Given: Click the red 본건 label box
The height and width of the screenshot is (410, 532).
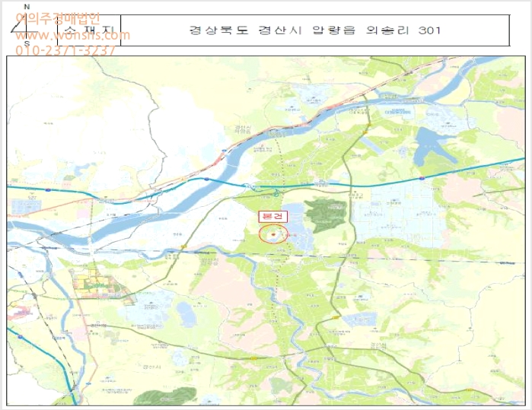Looking at the screenshot, I should tap(273, 217).
